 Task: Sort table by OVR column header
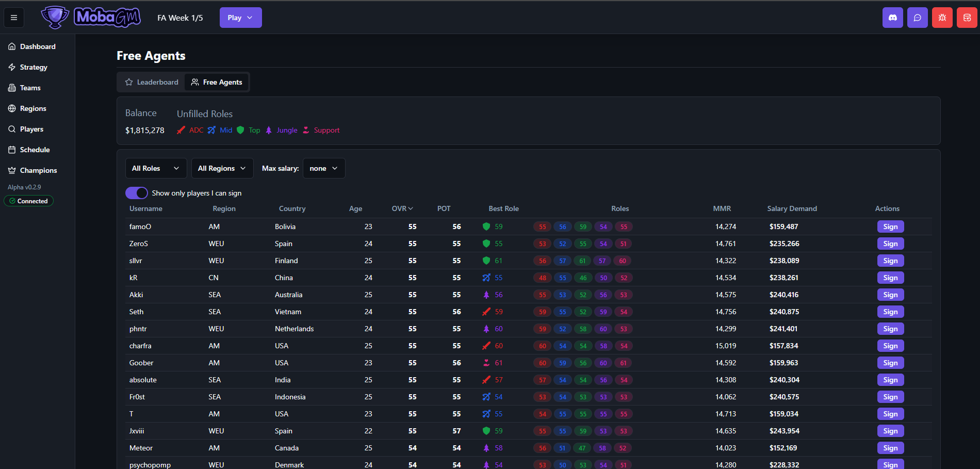tap(402, 208)
